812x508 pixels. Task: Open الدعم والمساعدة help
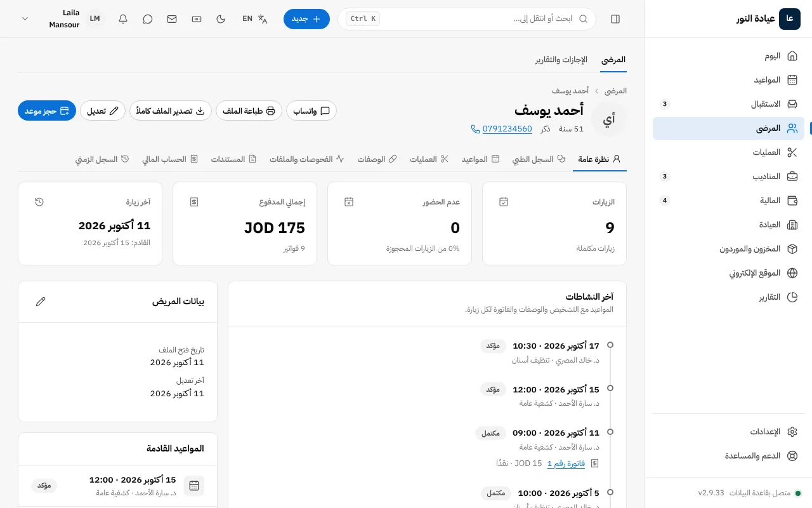728,456
